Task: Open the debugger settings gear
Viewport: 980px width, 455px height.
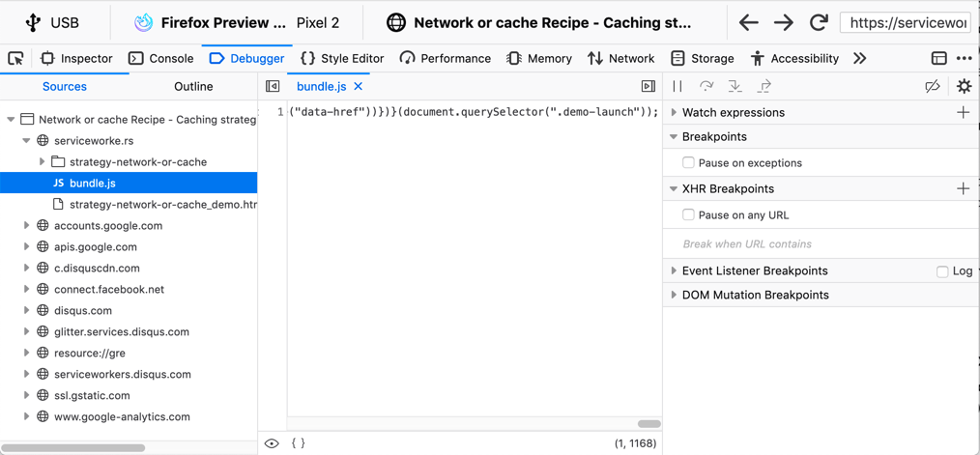Action: click(964, 87)
